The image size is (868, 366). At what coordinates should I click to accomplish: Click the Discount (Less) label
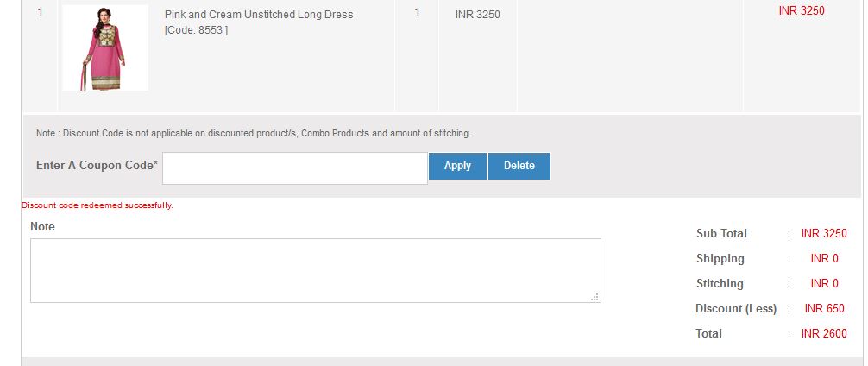735,309
